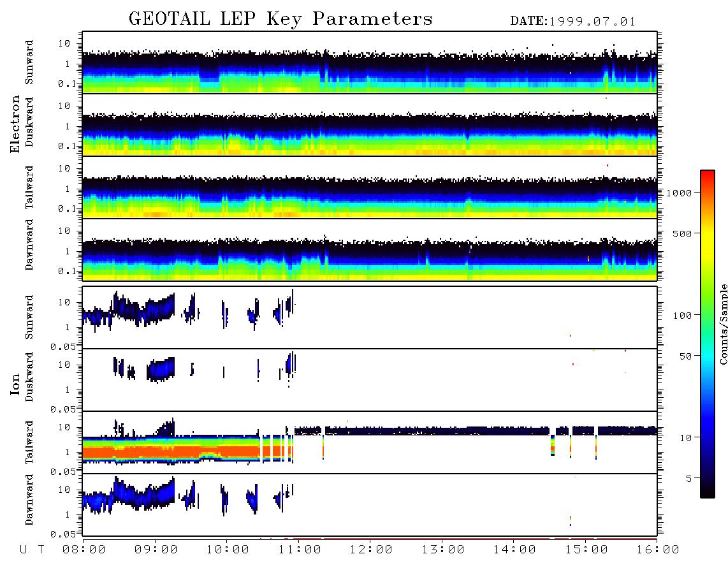Click the 50 tick on colorbar
This screenshot has width=728, height=561.
[x=685, y=356]
